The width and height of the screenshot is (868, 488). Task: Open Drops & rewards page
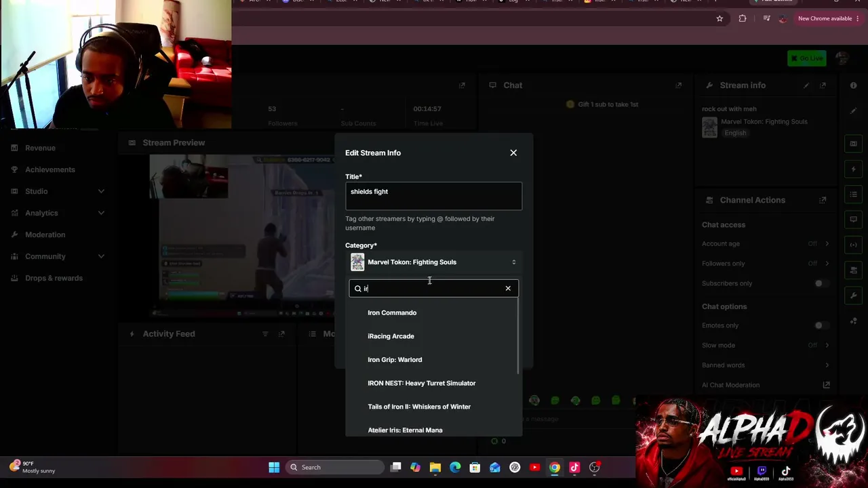pyautogui.click(x=54, y=278)
